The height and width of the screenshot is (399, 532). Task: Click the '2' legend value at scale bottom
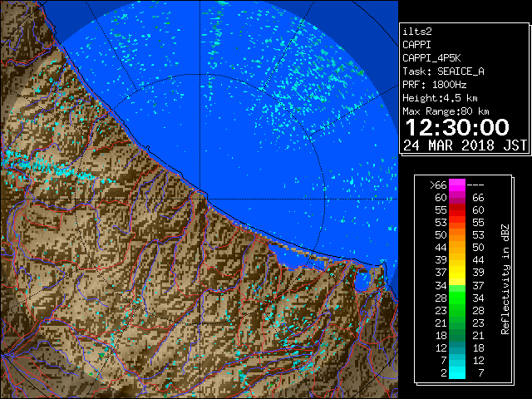pyautogui.click(x=443, y=373)
